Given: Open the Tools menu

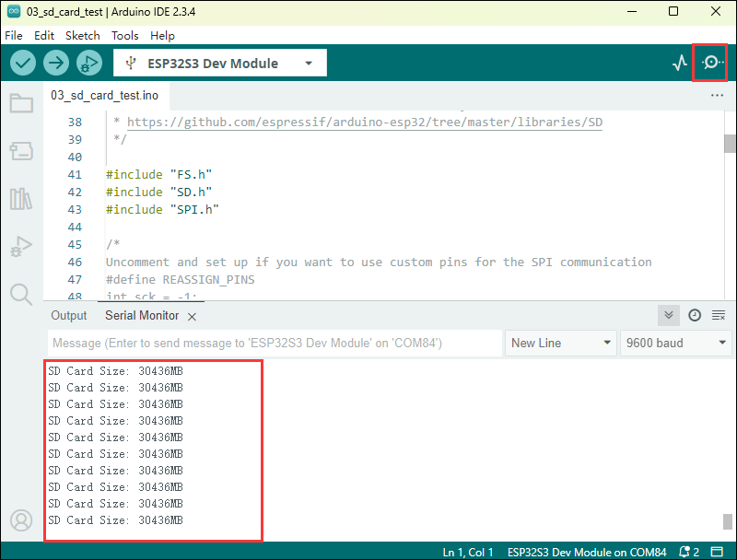Looking at the screenshot, I should pyautogui.click(x=125, y=36).
